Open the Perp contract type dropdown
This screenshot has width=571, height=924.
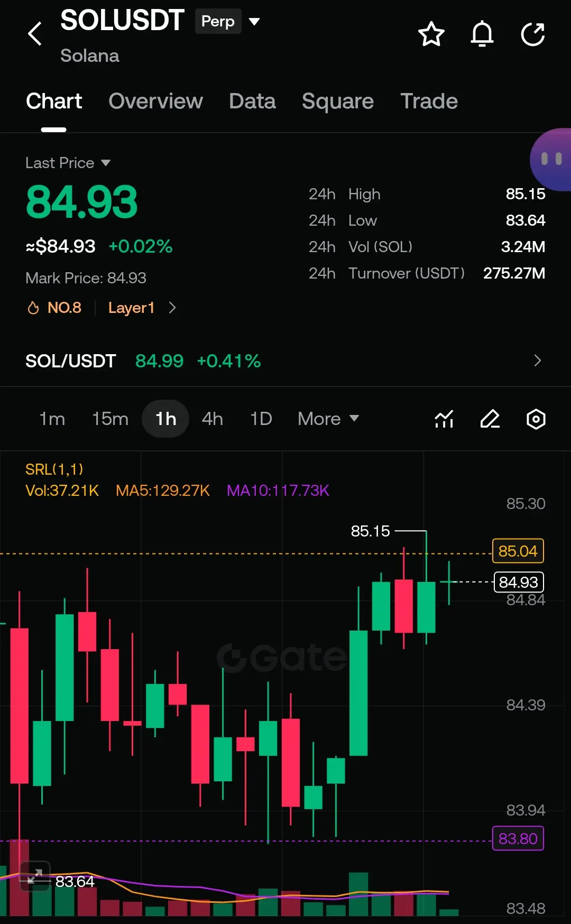pos(254,21)
